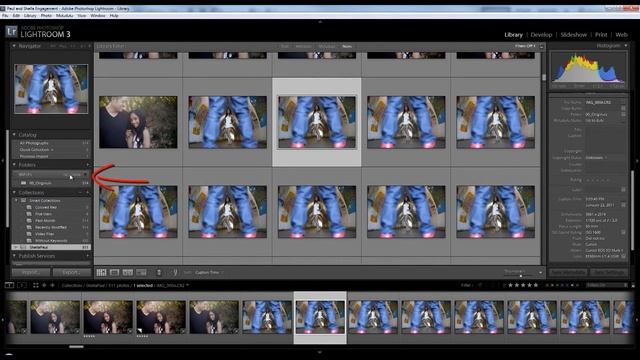
Task: Switch to Grid view in toolbar
Action: tap(101, 272)
